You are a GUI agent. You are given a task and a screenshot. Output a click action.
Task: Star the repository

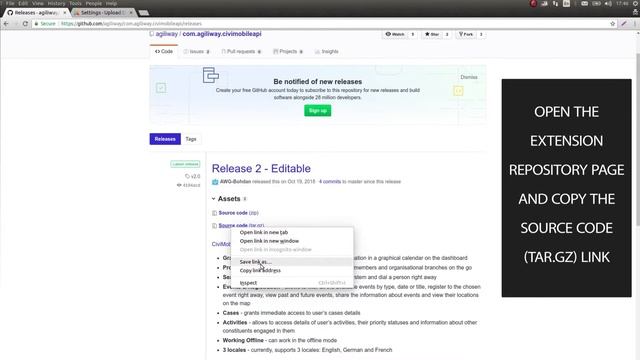pos(432,34)
